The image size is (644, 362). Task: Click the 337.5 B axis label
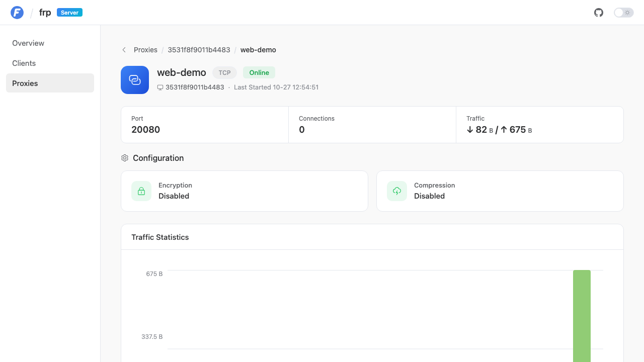point(152,337)
